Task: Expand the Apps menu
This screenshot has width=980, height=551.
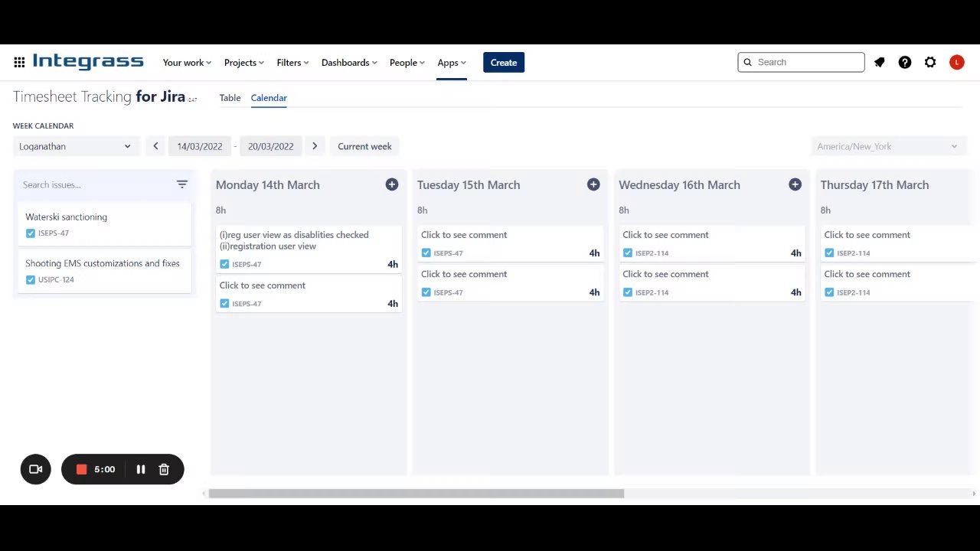Action: [x=452, y=63]
